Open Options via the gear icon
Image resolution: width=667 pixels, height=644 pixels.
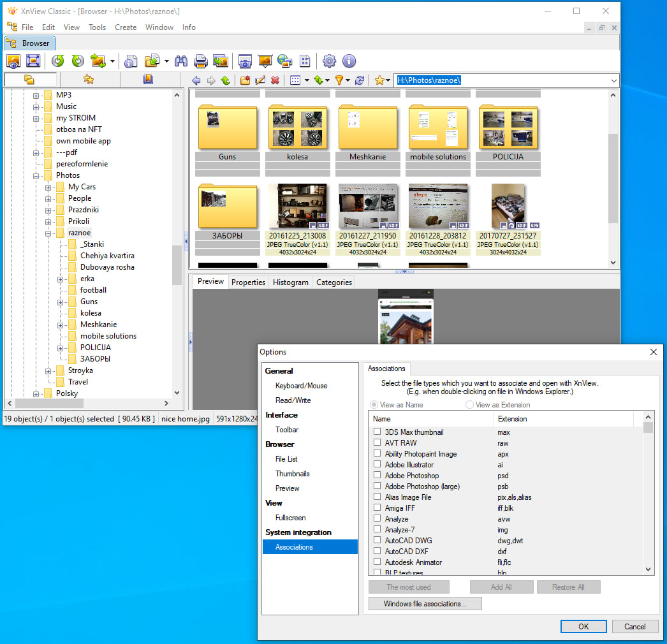(x=329, y=61)
